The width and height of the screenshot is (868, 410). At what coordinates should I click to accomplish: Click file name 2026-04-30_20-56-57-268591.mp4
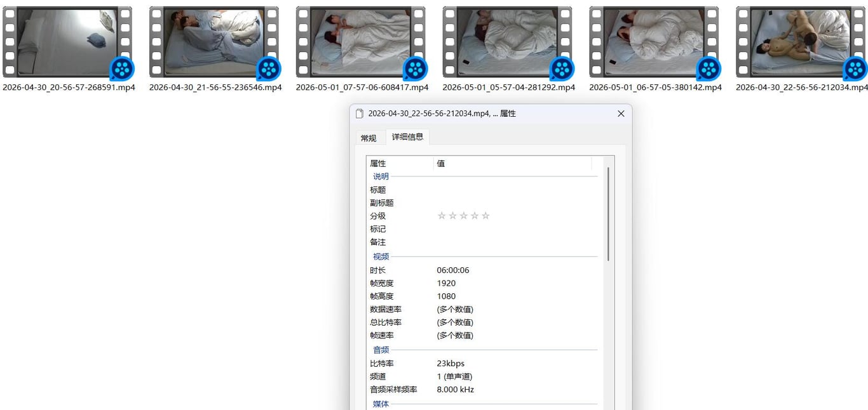(69, 88)
